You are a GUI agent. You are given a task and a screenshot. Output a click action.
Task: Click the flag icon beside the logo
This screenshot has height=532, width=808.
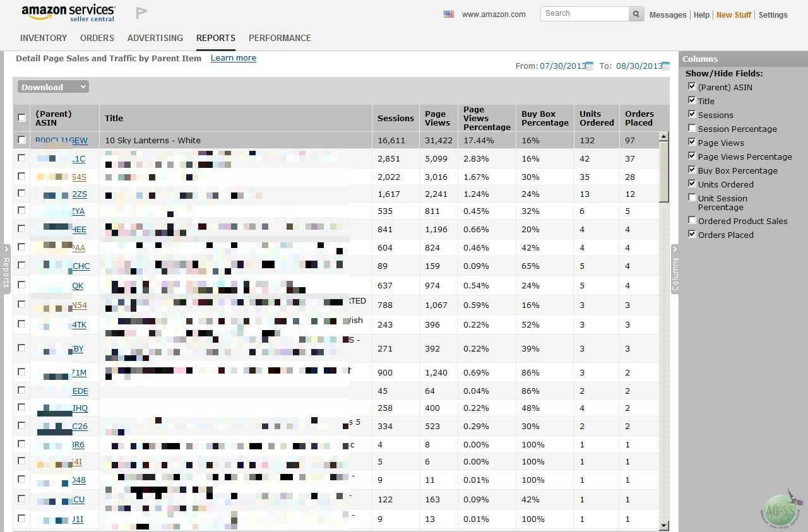[x=141, y=13]
